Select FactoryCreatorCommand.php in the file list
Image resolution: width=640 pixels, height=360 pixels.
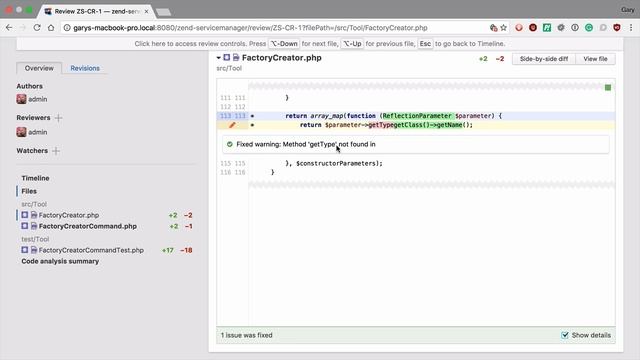[88, 226]
